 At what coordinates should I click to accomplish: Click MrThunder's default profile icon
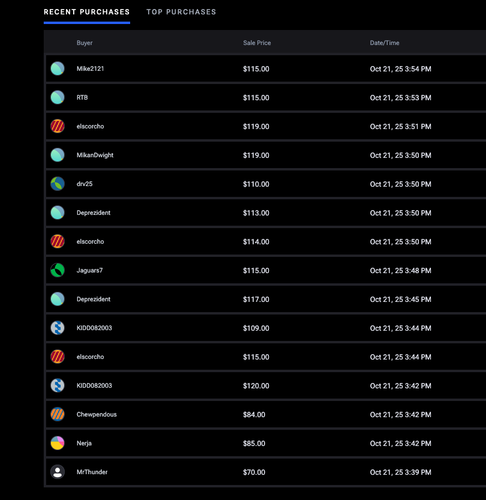pyautogui.click(x=57, y=472)
